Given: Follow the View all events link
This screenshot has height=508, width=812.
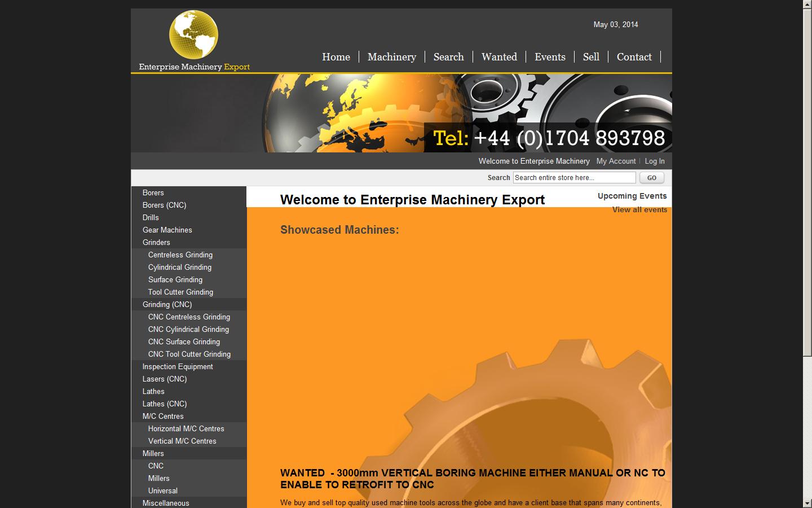Looking at the screenshot, I should tap(639, 210).
